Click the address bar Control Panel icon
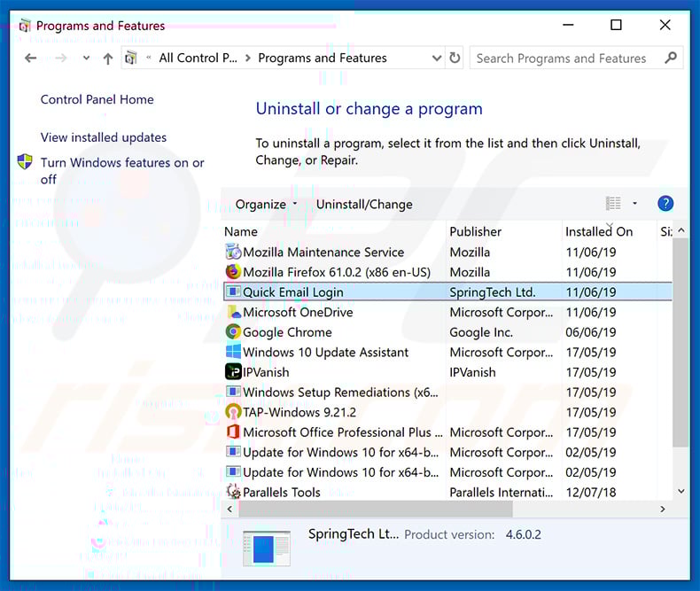Viewport: 700px width, 591px height. pyautogui.click(x=131, y=58)
